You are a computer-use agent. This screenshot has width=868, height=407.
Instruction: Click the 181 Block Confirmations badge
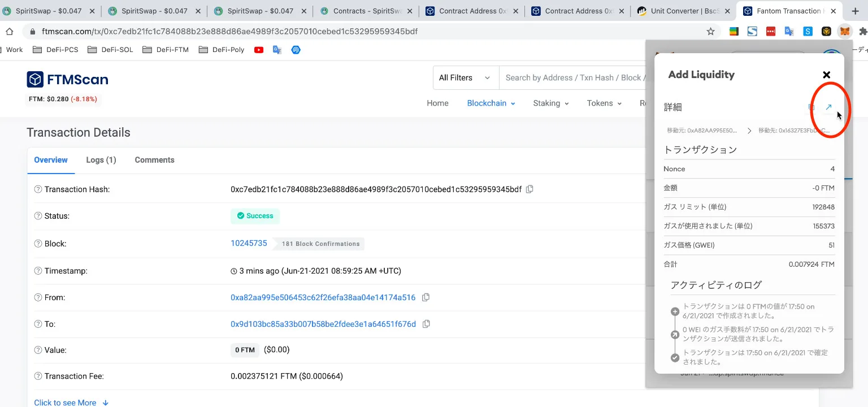(x=320, y=244)
